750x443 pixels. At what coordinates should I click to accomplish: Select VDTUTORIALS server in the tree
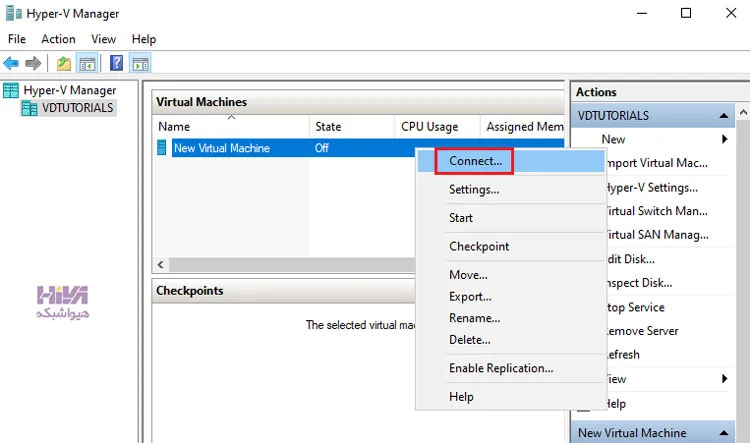[x=77, y=108]
